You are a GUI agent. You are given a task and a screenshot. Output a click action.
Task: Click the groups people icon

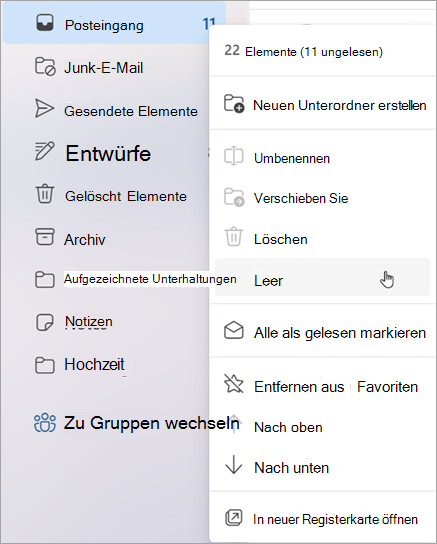[45, 423]
